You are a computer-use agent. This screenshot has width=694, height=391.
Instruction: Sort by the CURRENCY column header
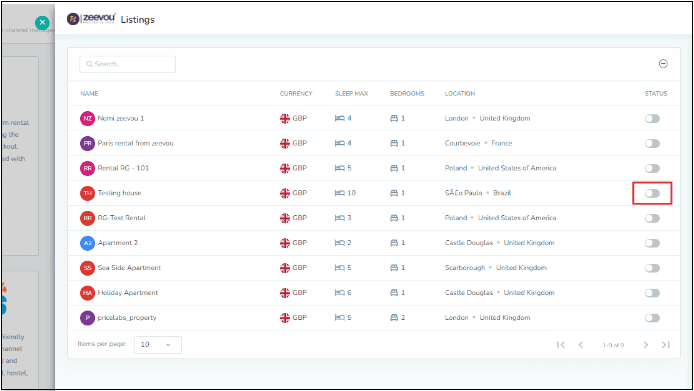point(296,93)
